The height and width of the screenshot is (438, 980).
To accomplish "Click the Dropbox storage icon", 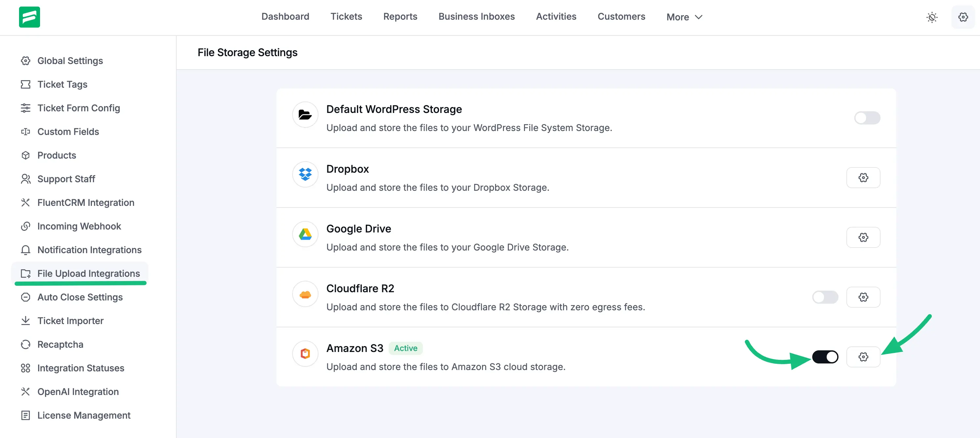I will point(305,174).
